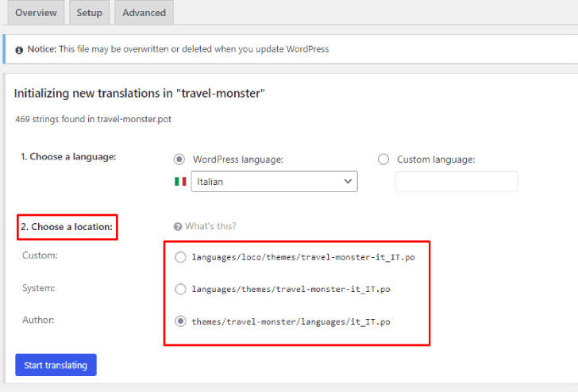
Task: Click the WordPress language label
Action: click(x=238, y=159)
